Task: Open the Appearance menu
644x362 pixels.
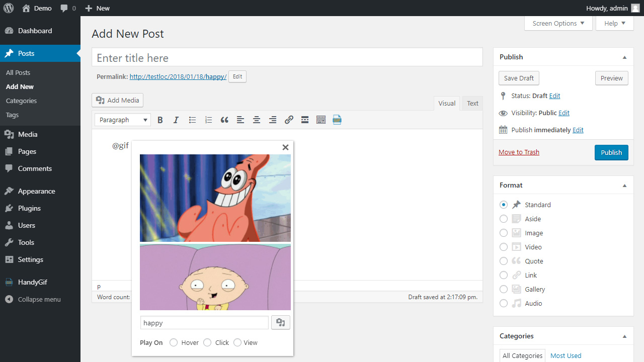Action: [x=40, y=191]
